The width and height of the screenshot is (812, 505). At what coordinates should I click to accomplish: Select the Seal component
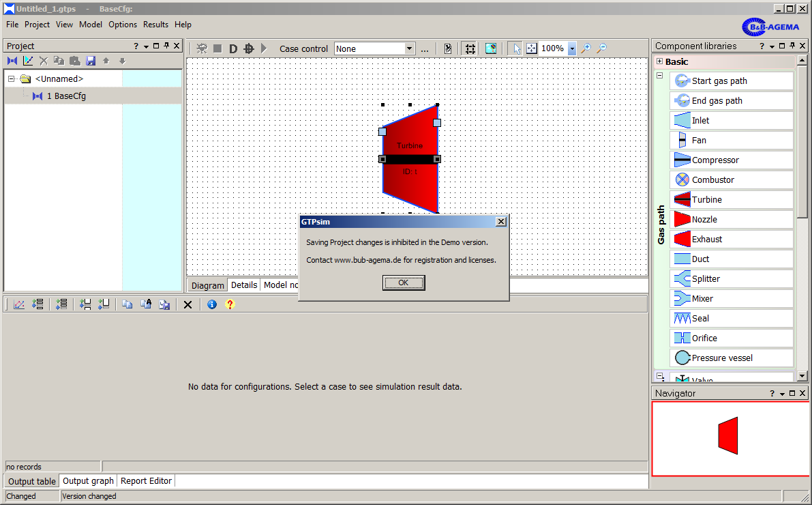point(732,318)
